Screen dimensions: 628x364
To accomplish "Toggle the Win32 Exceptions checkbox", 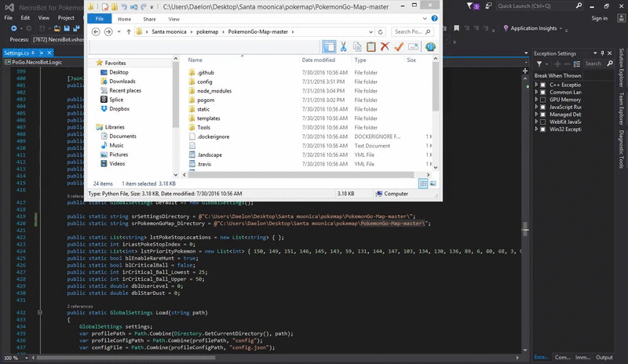I will [543, 129].
